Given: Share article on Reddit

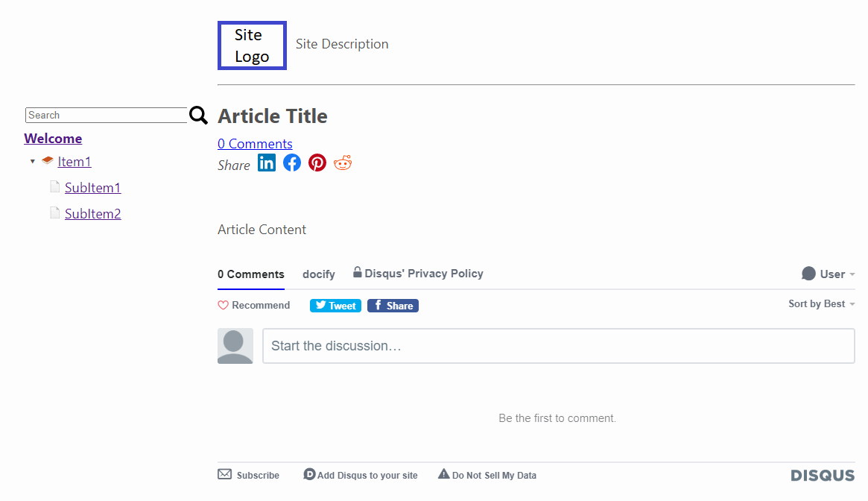Looking at the screenshot, I should click(343, 163).
